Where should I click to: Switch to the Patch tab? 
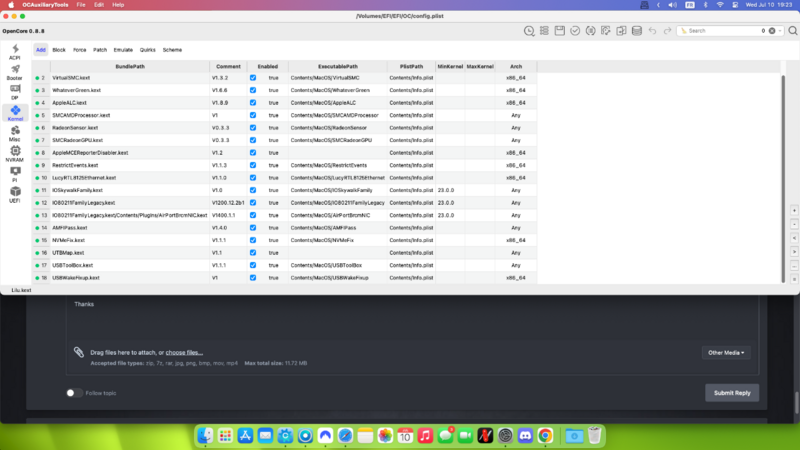tap(100, 50)
